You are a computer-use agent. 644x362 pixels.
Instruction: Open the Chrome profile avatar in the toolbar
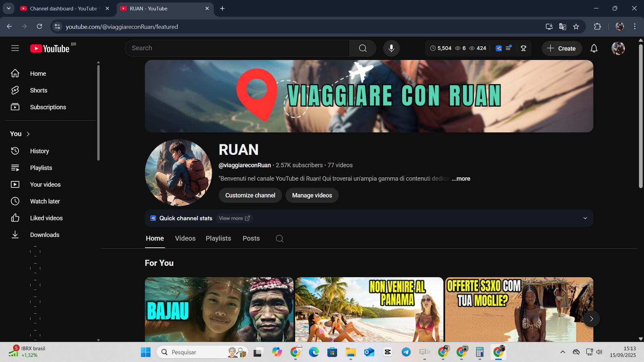[620, 27]
